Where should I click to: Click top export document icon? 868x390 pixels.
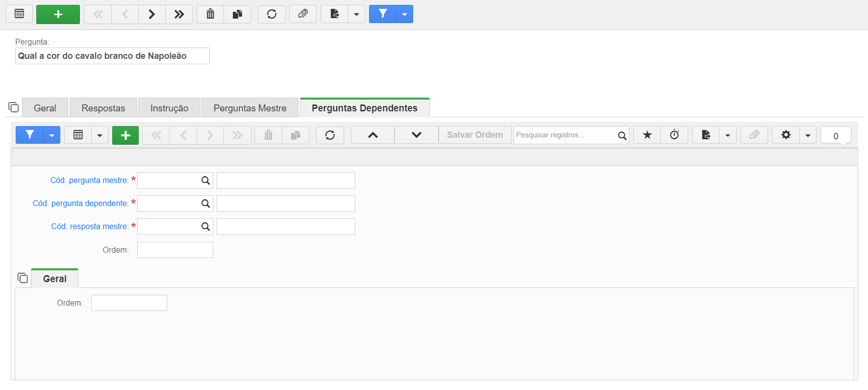(x=334, y=14)
